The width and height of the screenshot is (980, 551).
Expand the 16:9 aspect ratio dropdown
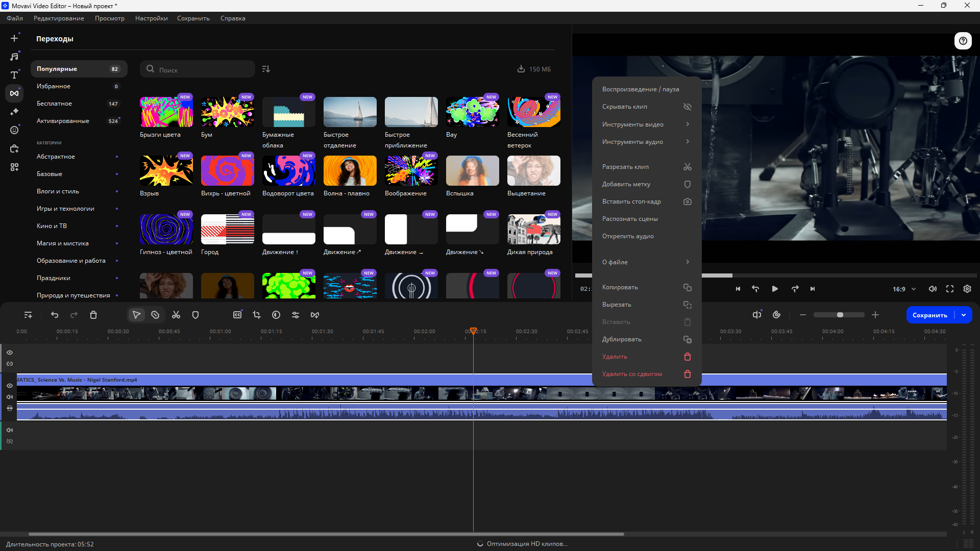(x=904, y=289)
